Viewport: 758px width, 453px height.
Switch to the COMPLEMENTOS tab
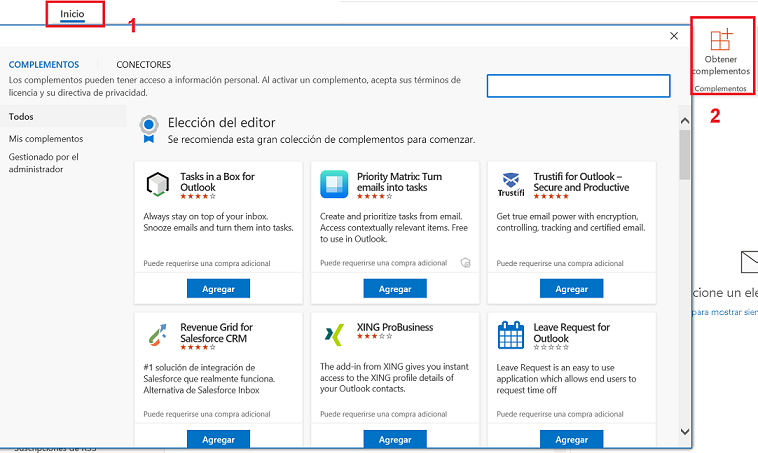44,64
